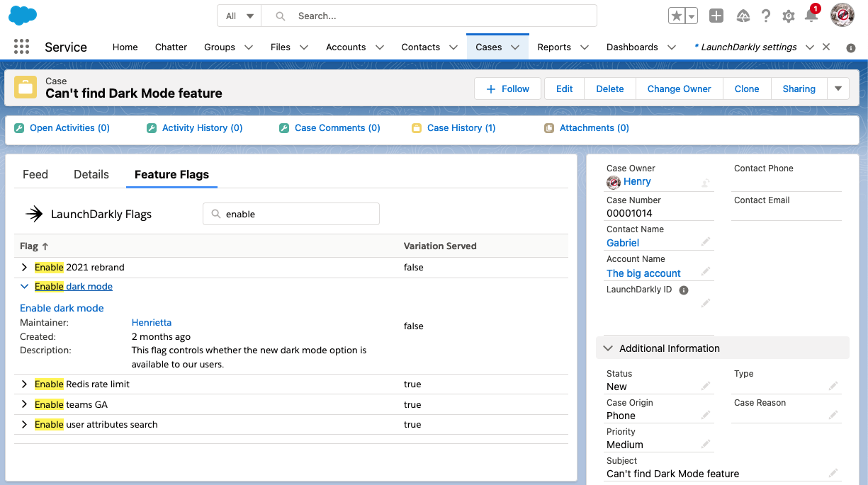Open the user profile avatar

842,15
